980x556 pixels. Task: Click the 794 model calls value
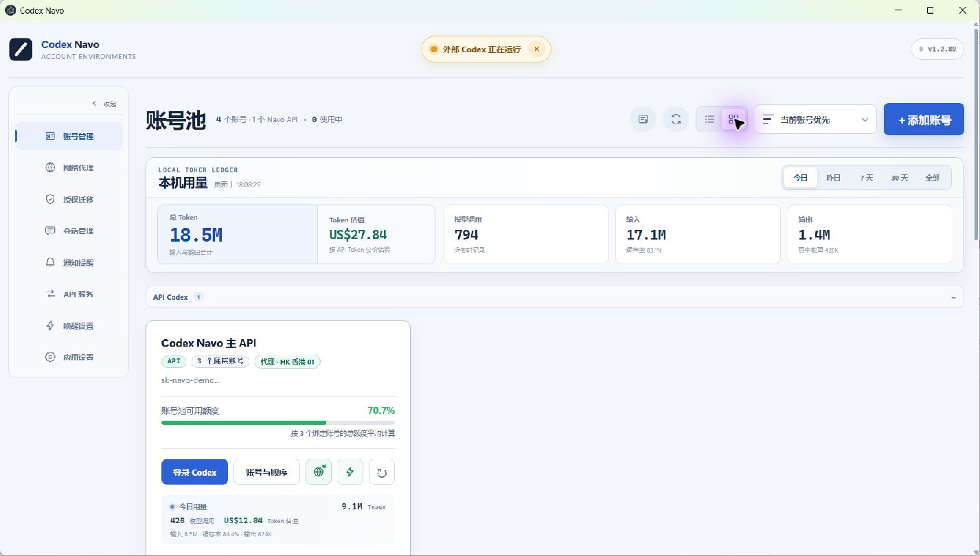[466, 235]
